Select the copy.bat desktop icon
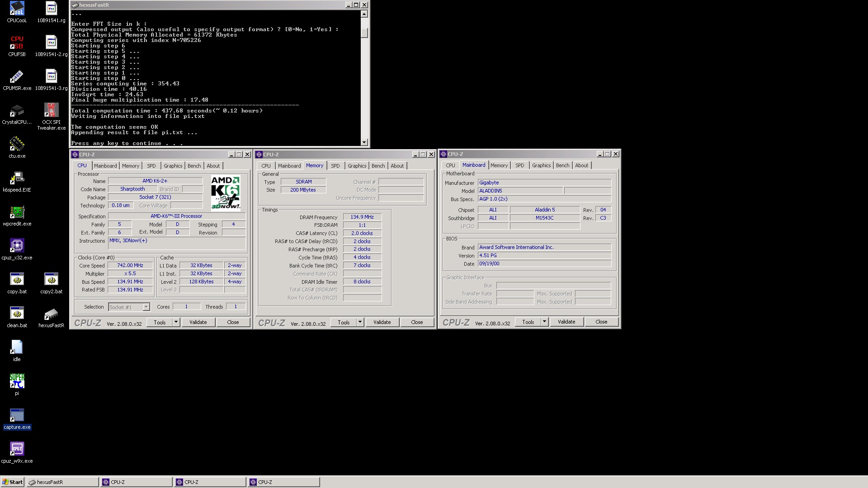868x488 pixels. [17, 283]
